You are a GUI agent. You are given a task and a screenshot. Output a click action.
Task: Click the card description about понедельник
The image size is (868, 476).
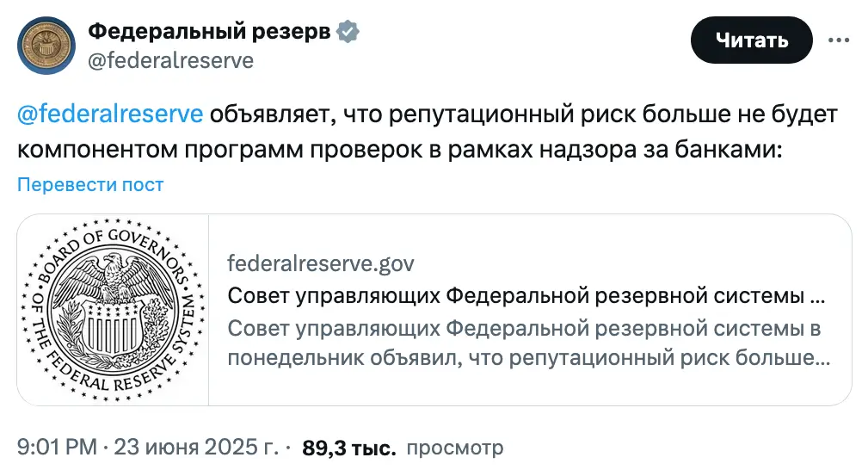(529, 343)
